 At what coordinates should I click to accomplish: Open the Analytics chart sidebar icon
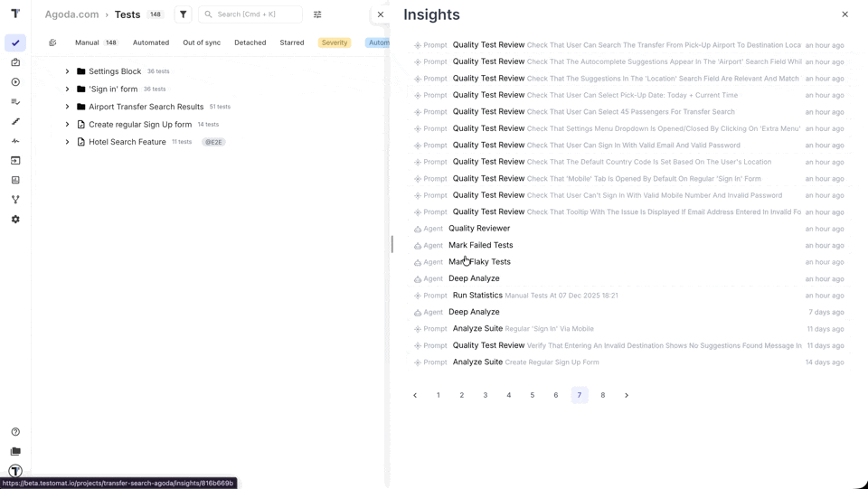(15, 180)
